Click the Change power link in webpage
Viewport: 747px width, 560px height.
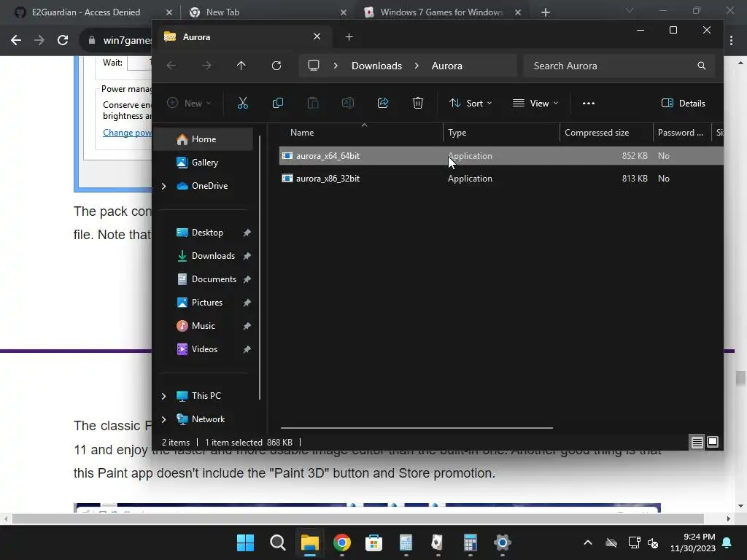(127, 133)
